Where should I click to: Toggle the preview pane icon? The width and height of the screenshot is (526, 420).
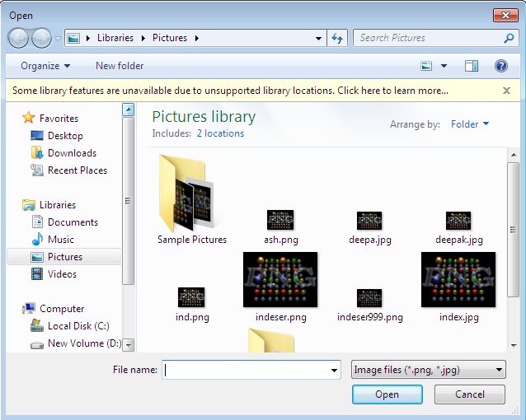[472, 66]
